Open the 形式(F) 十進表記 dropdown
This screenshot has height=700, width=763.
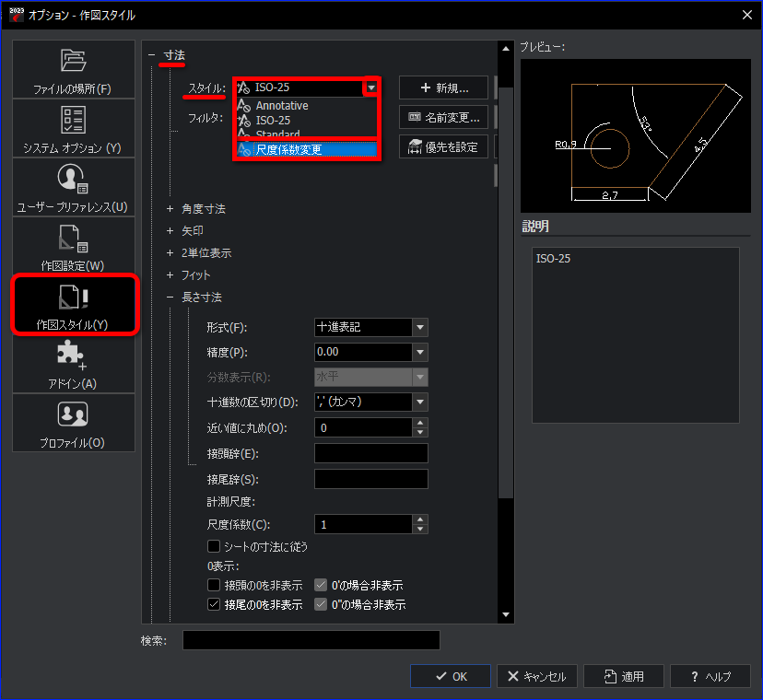click(x=420, y=328)
